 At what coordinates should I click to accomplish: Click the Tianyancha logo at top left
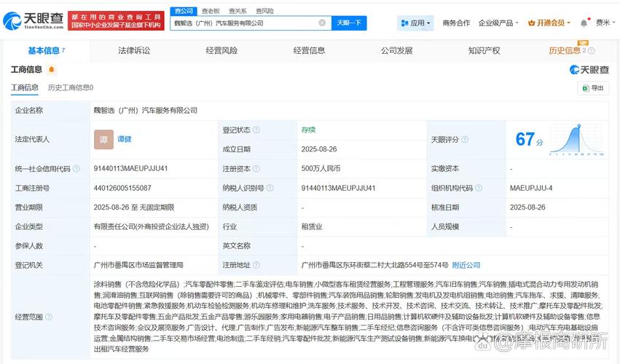34,20
